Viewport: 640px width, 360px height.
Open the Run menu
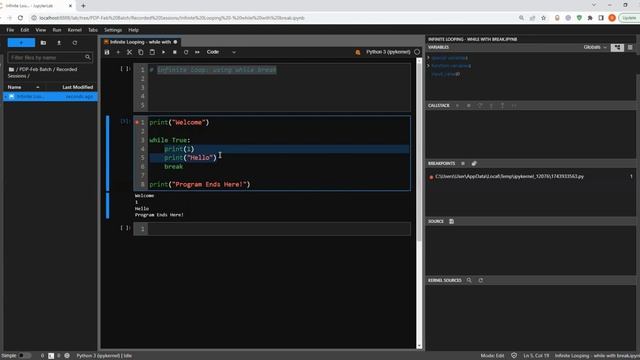coord(57,30)
